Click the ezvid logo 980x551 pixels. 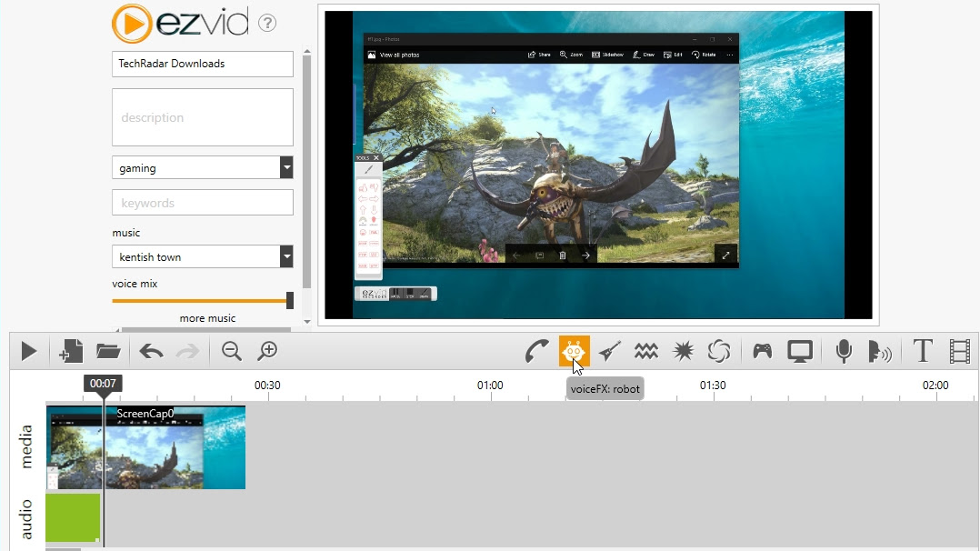(x=180, y=23)
